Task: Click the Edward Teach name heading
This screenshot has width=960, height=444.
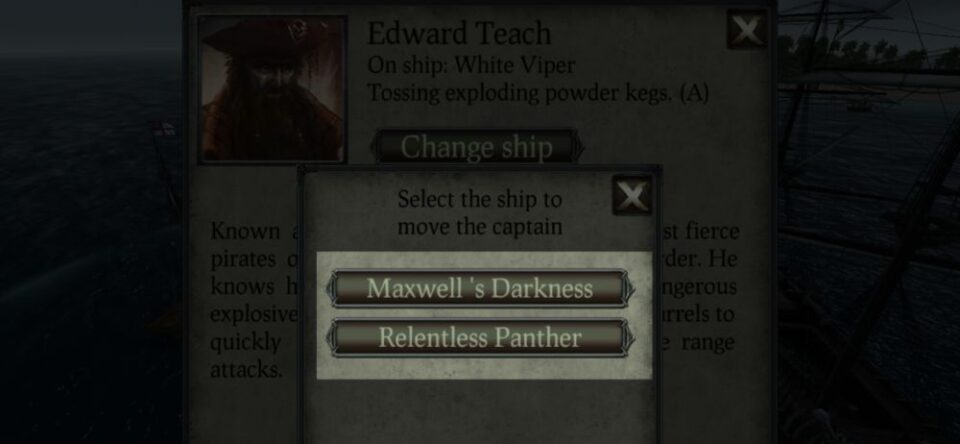Action: tap(459, 33)
